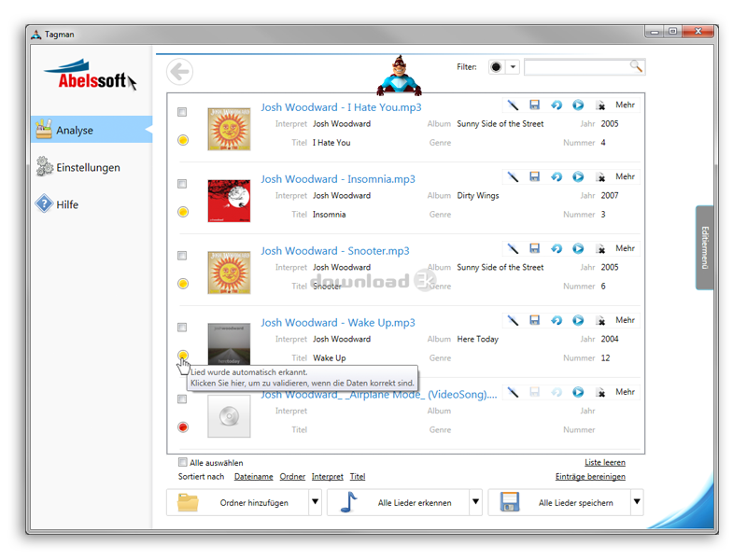Undo changes for Insomnia.mp3
This screenshot has width=747, height=560.
click(557, 176)
